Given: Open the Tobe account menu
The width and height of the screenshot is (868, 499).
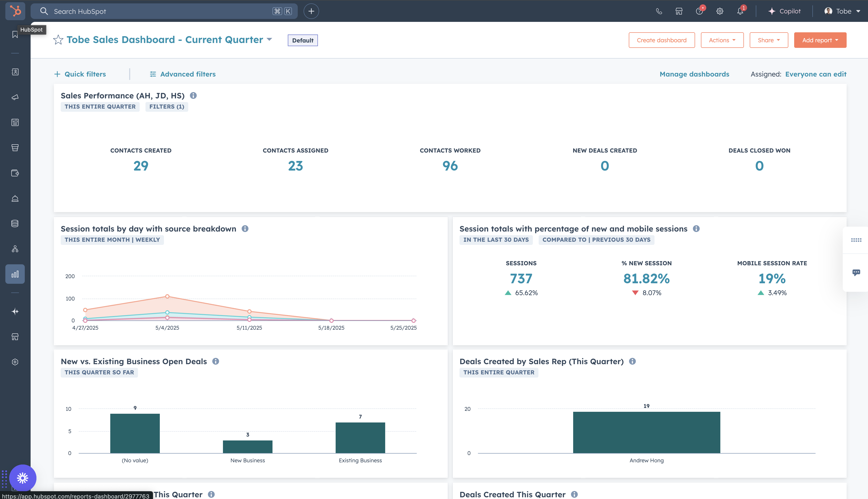Looking at the screenshot, I should 842,11.
